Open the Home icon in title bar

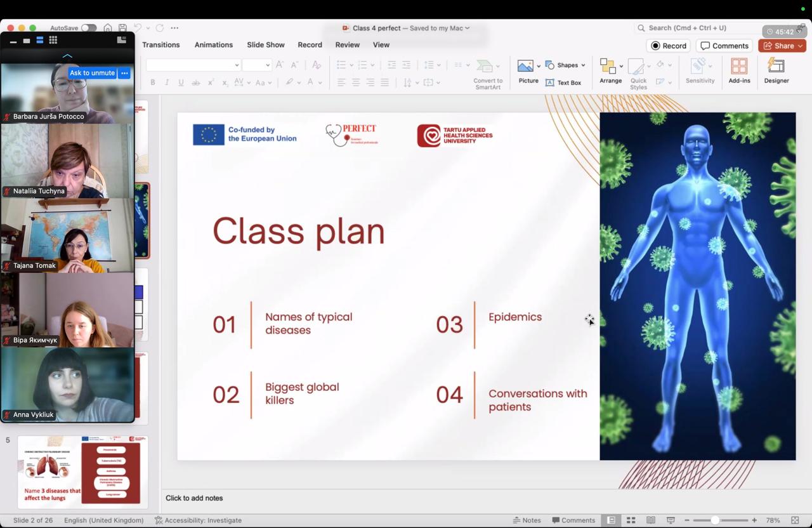pyautogui.click(x=108, y=28)
